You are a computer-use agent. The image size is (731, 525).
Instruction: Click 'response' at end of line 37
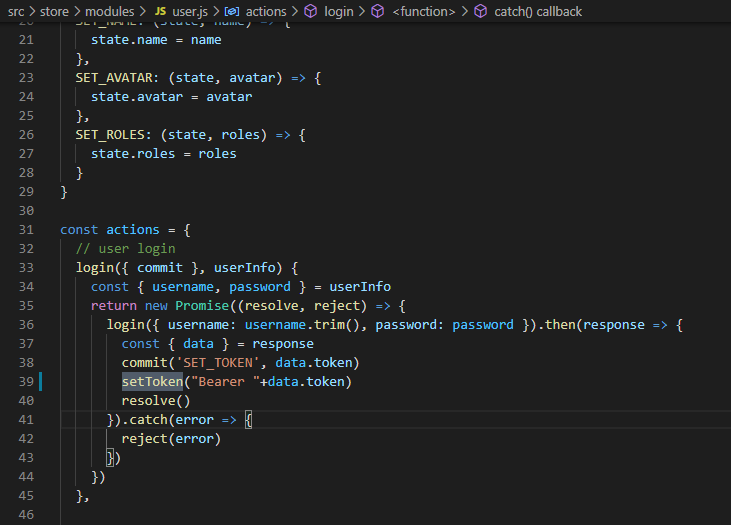pyautogui.click(x=283, y=344)
